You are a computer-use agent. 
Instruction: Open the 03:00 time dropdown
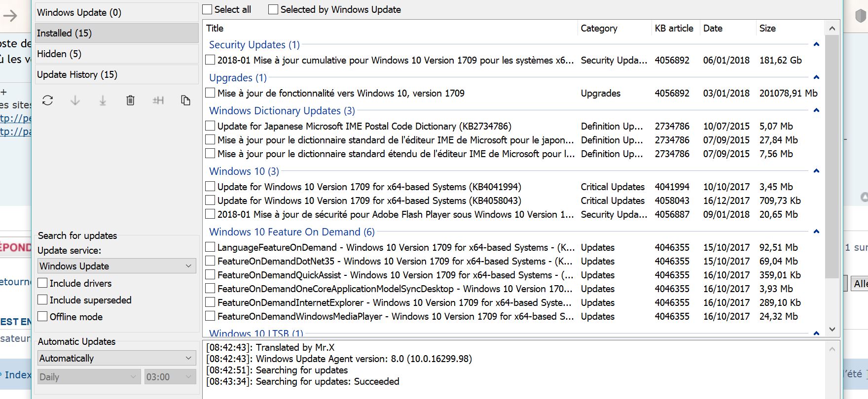click(170, 377)
